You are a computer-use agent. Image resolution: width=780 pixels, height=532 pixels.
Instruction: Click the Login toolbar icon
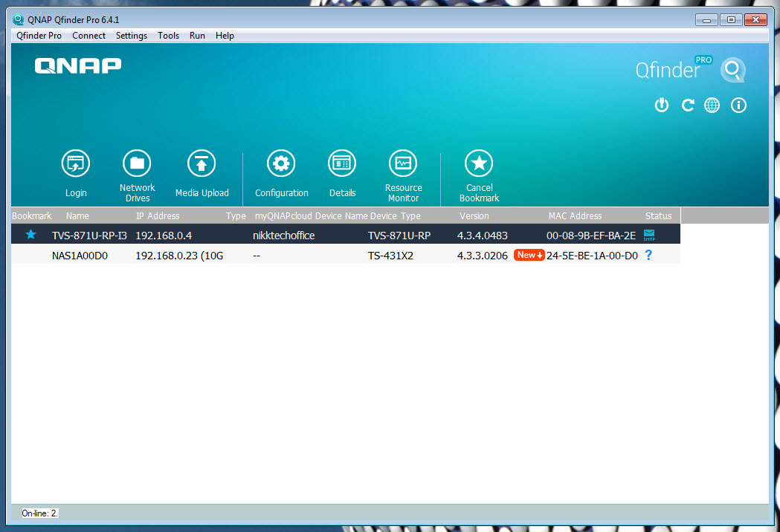tap(76, 163)
